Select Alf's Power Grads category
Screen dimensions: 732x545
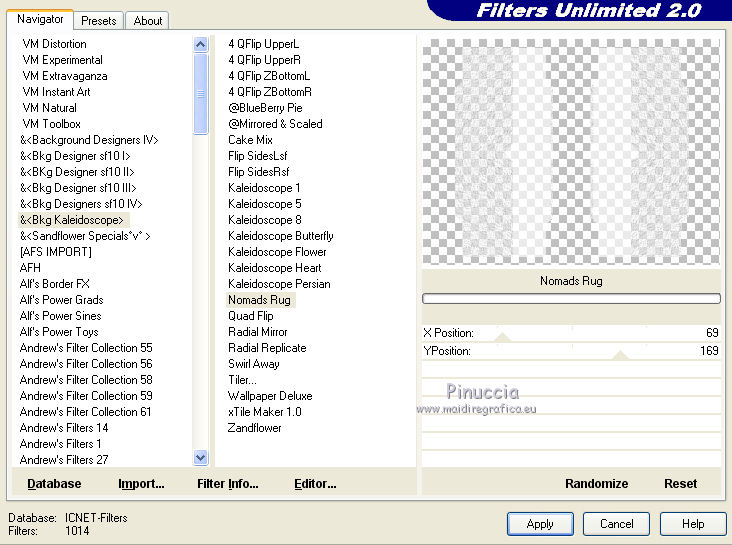[x=62, y=300]
